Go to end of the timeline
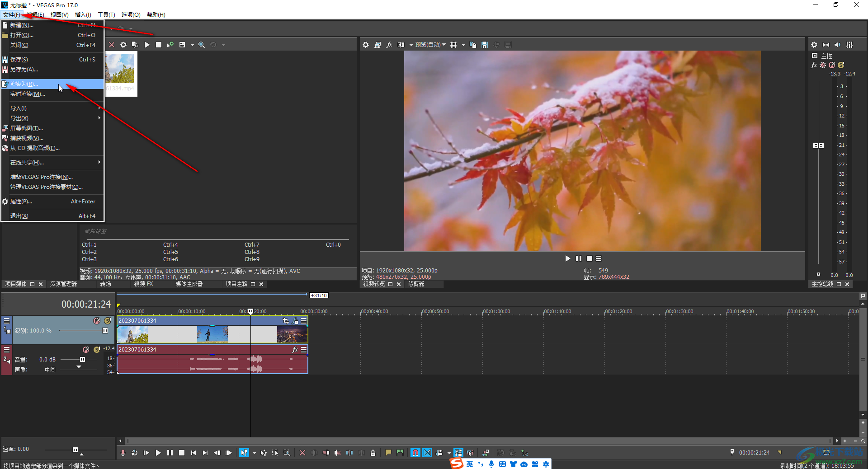This screenshot has width=868, height=469. point(205,453)
